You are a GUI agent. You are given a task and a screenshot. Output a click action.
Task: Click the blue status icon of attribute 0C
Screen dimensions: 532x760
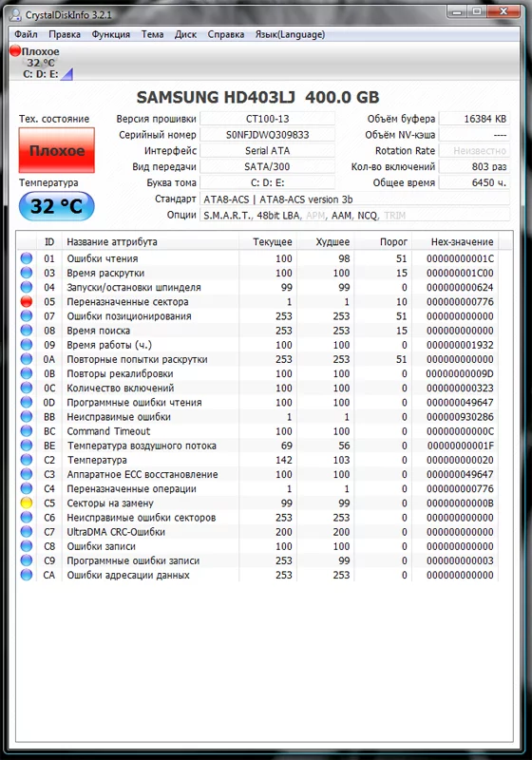[x=27, y=388]
